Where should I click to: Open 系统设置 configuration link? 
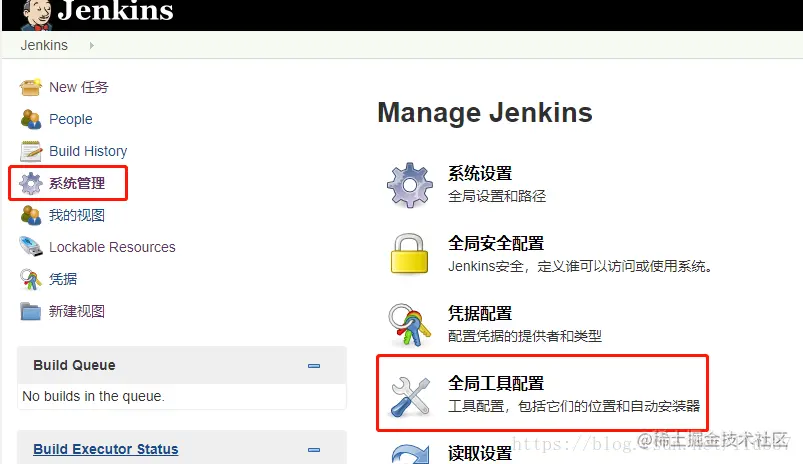pos(480,173)
